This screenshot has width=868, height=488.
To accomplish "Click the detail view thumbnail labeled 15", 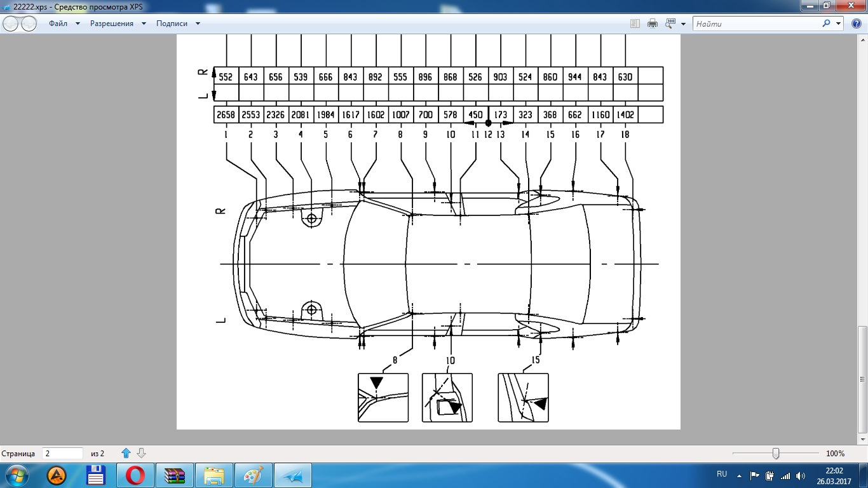I will pos(523,398).
